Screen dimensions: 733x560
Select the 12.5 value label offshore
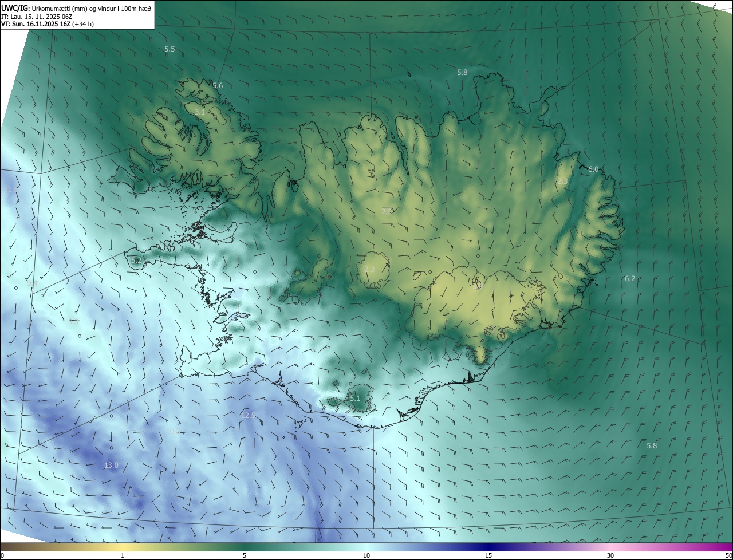point(249,416)
